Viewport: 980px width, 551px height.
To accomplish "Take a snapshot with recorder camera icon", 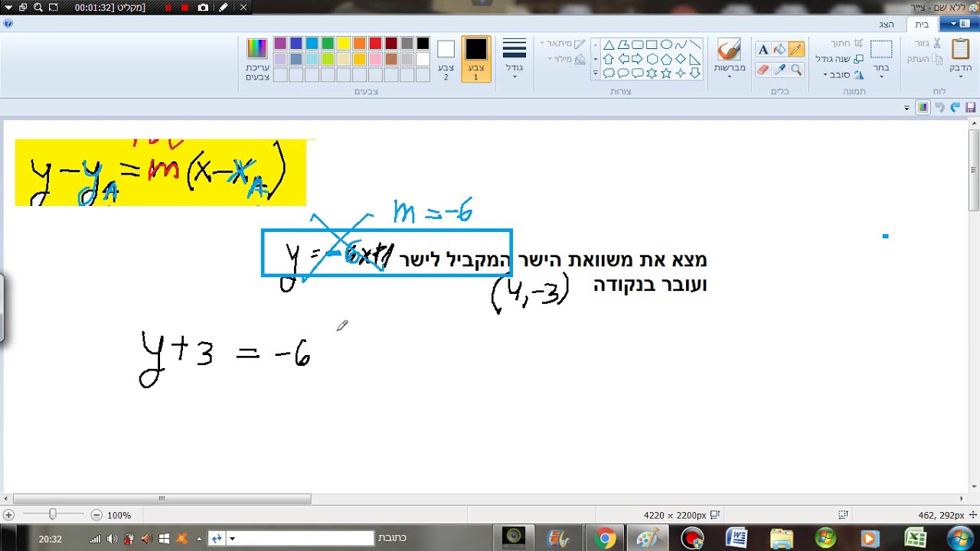I will pyautogui.click(x=203, y=8).
